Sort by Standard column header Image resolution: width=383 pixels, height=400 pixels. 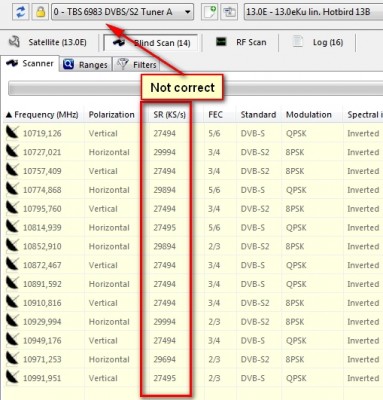(x=258, y=115)
